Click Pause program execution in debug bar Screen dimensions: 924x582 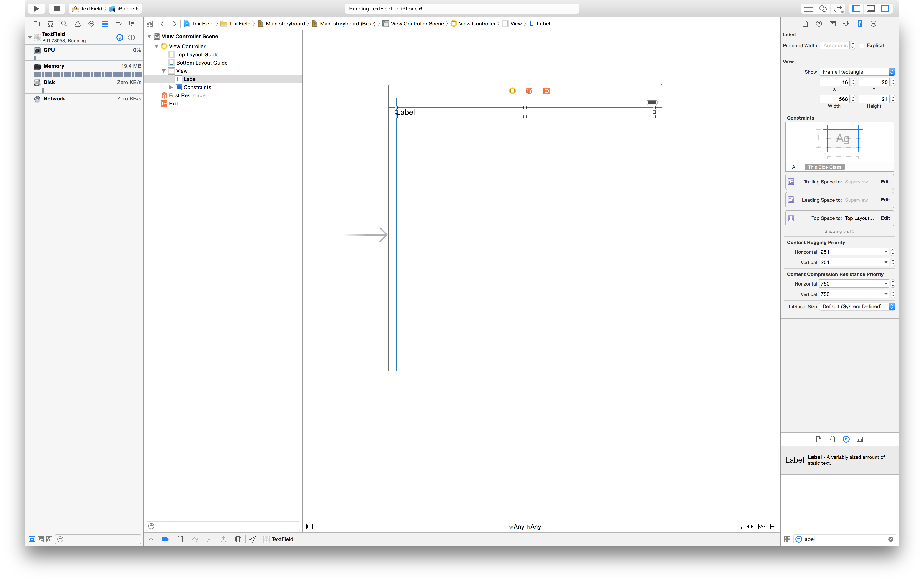pos(180,539)
